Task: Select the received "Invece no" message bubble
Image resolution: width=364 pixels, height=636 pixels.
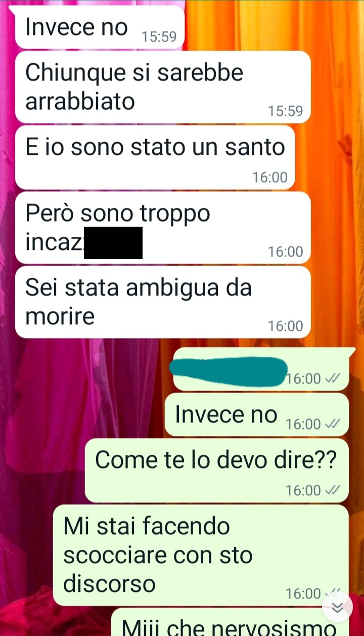Action: click(x=99, y=28)
